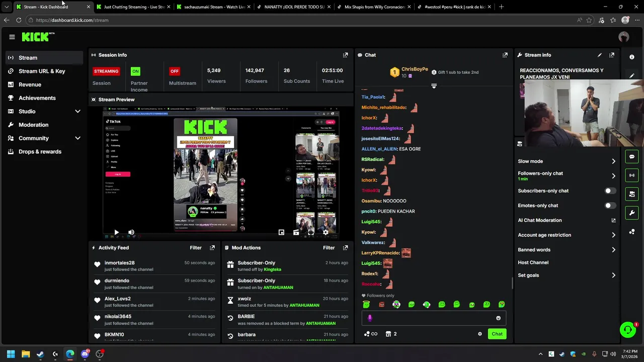Toggle camera panel icon in right rail

pos(632,194)
